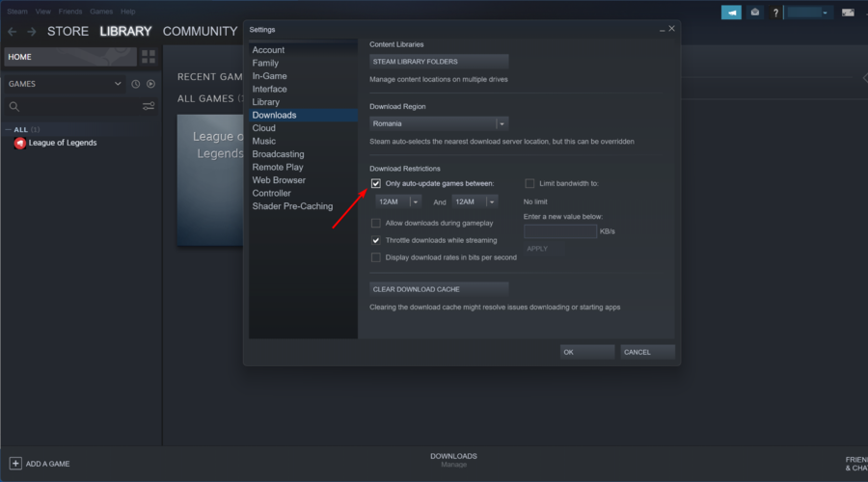The image size is (868, 482).
Task: Show recent activity clock icon
Action: (x=136, y=84)
